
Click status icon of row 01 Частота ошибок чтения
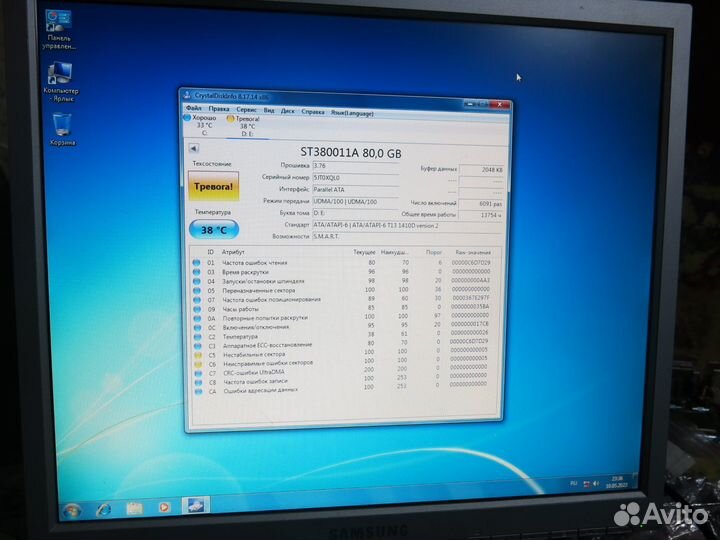pyautogui.click(x=197, y=263)
